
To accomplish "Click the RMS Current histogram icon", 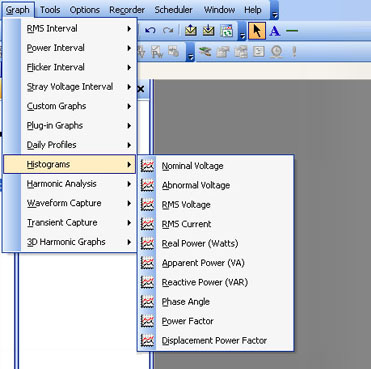I will [147, 224].
